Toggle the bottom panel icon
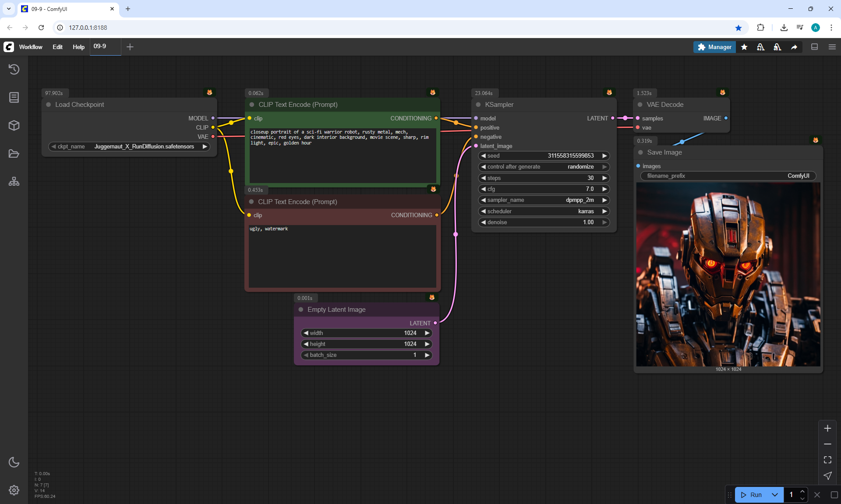The width and height of the screenshot is (841, 504). [814, 47]
